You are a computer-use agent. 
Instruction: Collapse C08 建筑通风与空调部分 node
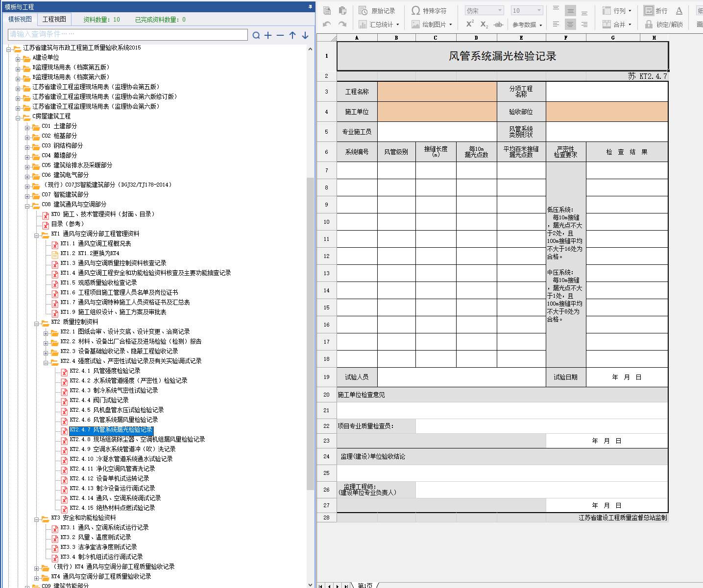coord(27,206)
